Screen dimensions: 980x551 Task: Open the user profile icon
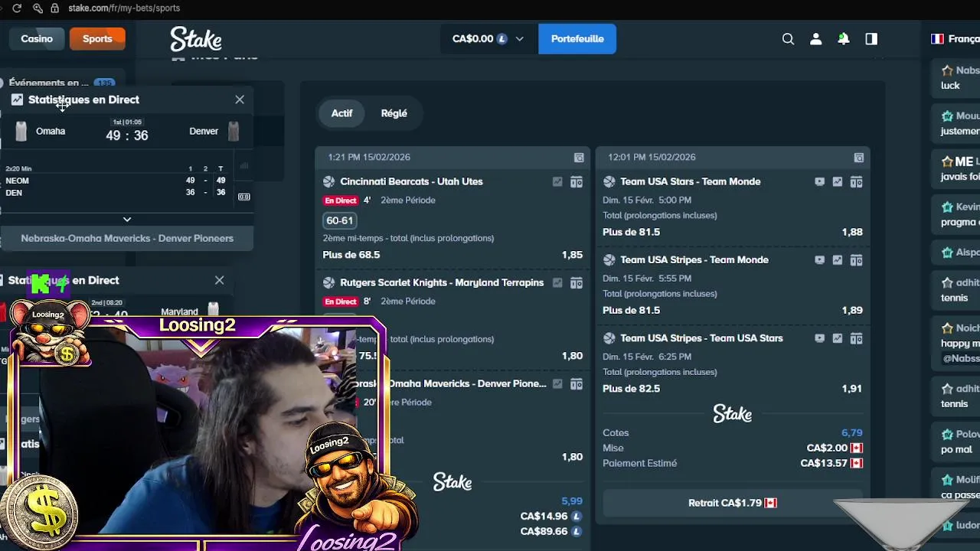tap(815, 39)
